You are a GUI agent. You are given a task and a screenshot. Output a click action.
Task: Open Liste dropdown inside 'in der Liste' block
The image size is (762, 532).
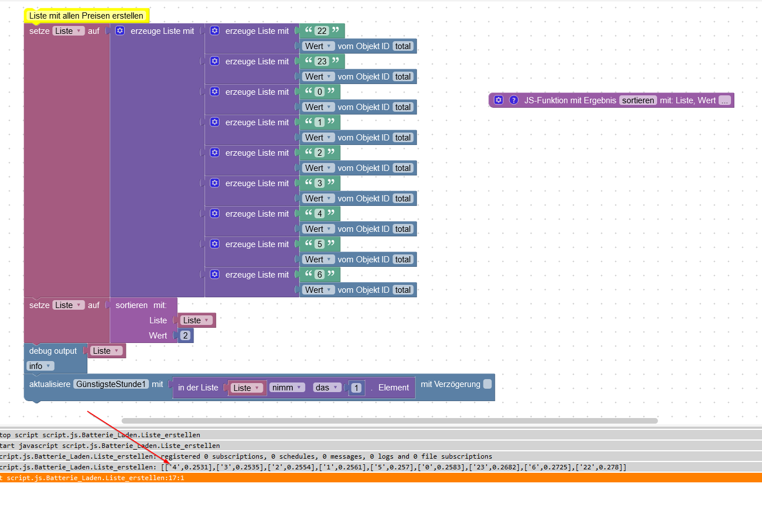pos(247,388)
